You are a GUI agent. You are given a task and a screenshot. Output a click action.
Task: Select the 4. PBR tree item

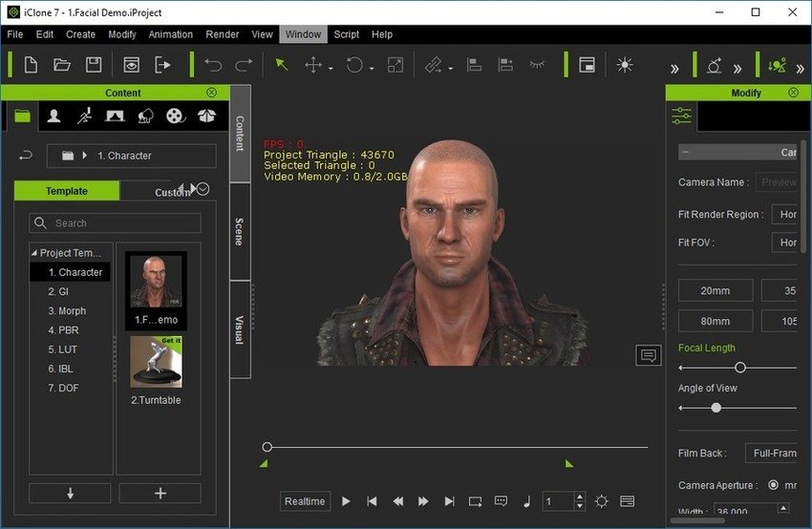coord(63,330)
